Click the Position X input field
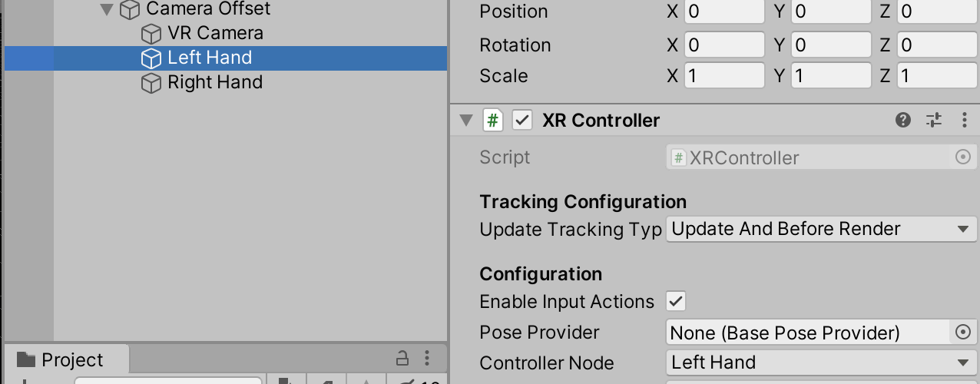Image resolution: width=980 pixels, height=384 pixels. [x=724, y=12]
